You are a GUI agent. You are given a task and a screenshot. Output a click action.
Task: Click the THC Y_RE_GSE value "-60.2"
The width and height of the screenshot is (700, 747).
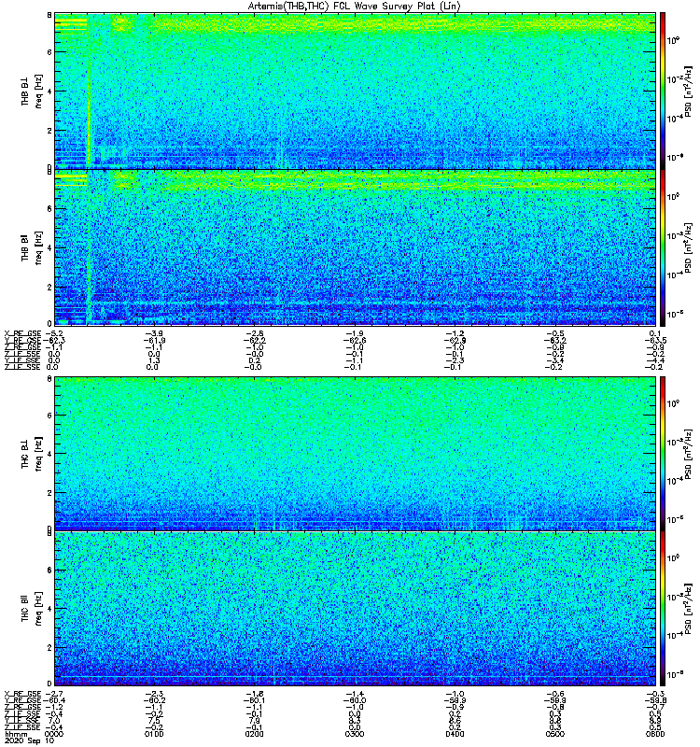click(x=154, y=700)
